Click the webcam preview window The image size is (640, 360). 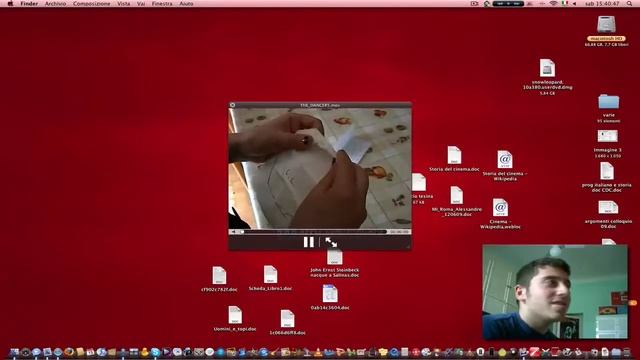[x=555, y=292]
